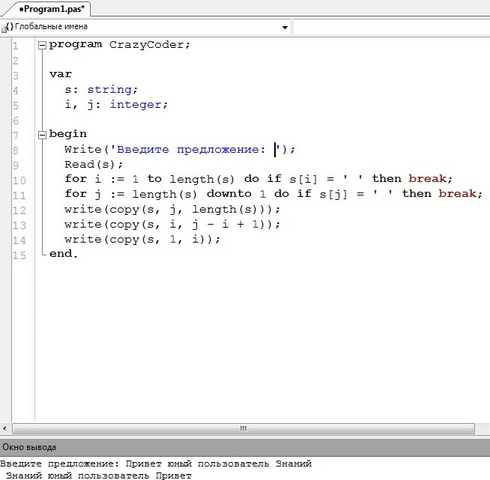Click the 'integer' type on line 5
The height and width of the screenshot is (480, 490).
pos(136,105)
